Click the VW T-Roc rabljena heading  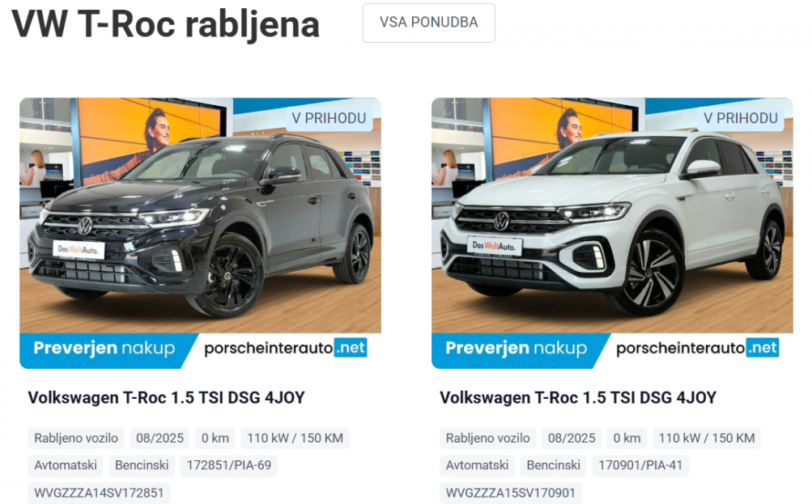pos(166,24)
